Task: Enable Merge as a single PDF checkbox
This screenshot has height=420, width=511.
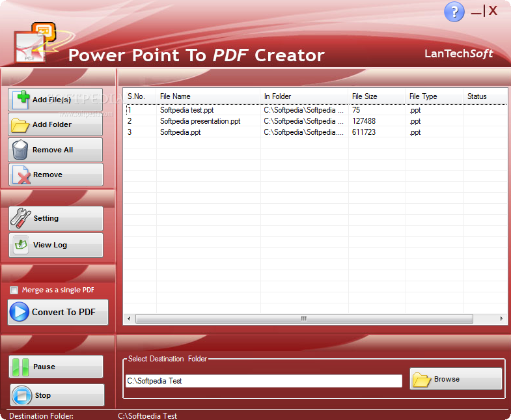Action: 14,290
